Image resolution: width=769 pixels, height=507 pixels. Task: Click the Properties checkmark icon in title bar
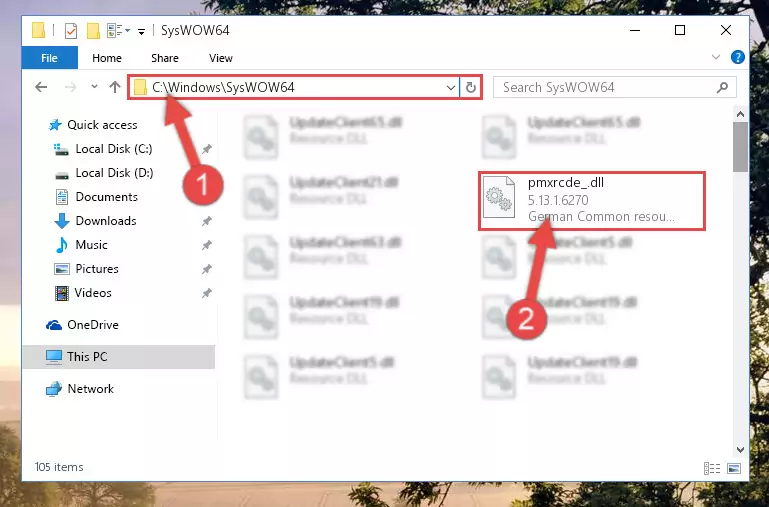tap(71, 31)
